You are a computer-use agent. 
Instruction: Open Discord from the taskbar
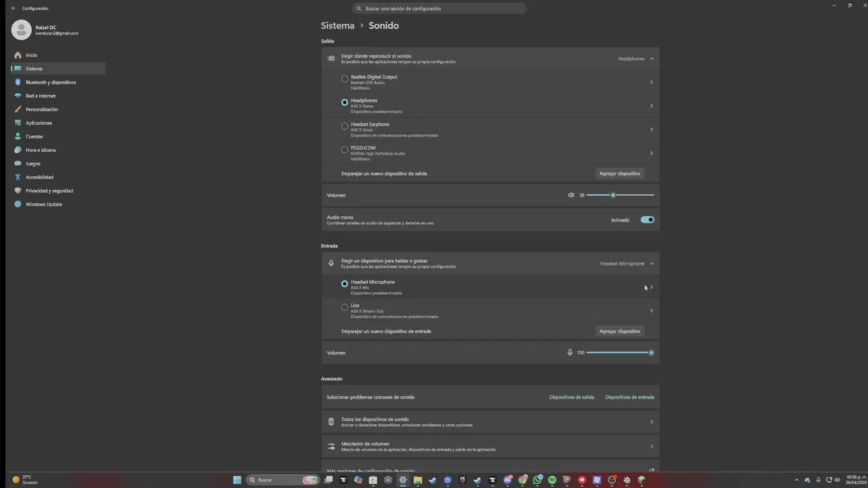click(508, 480)
